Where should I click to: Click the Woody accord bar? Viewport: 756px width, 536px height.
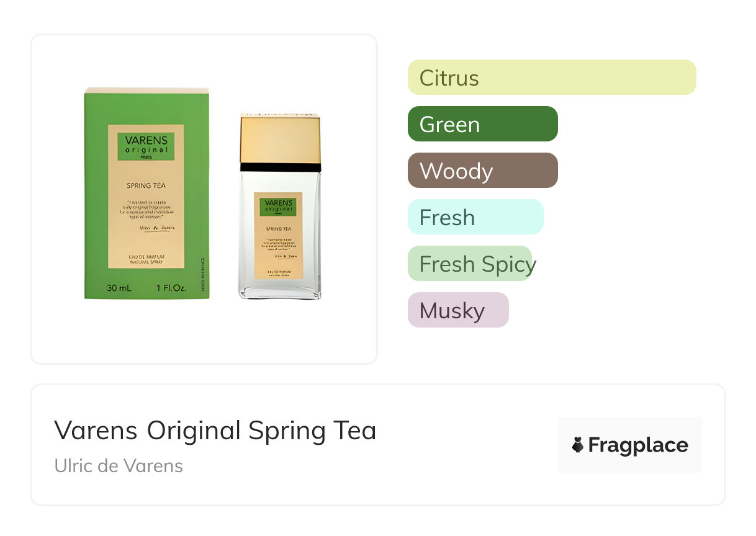tap(482, 171)
